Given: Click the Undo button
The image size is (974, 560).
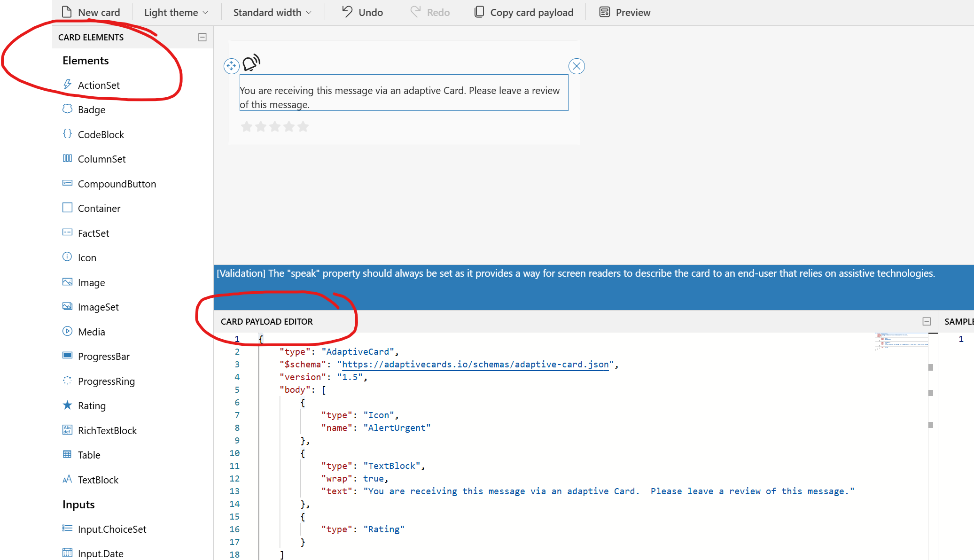Looking at the screenshot, I should [x=362, y=13].
